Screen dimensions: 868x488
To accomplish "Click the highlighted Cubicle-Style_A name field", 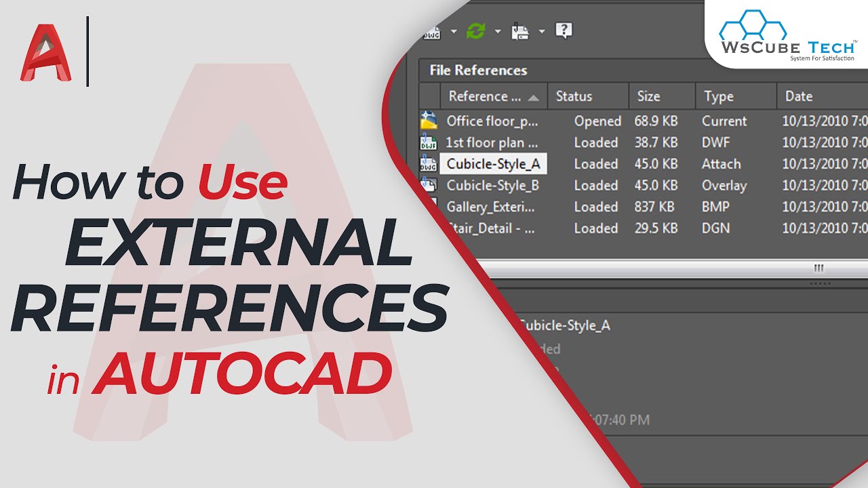I will coord(493,163).
